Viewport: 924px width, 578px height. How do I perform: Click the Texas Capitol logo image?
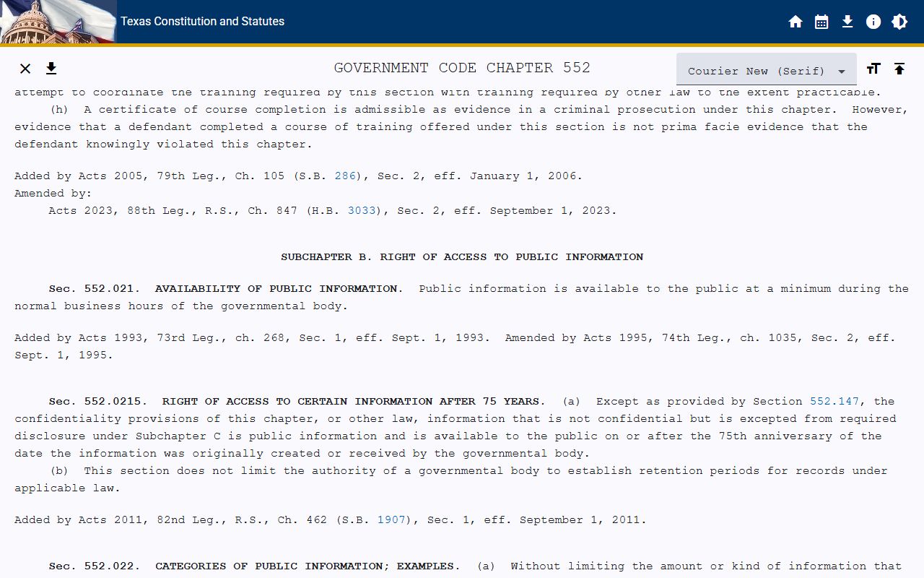pos(58,22)
